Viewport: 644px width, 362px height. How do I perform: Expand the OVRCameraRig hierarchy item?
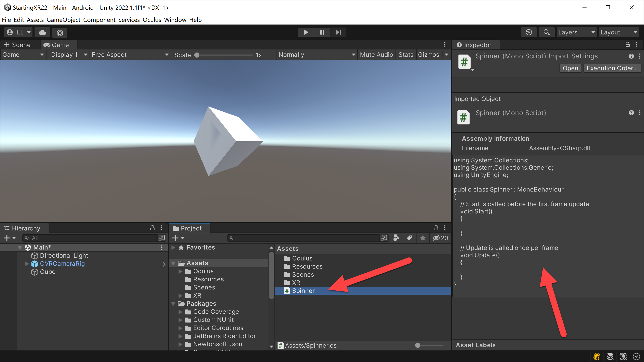pos(27,264)
